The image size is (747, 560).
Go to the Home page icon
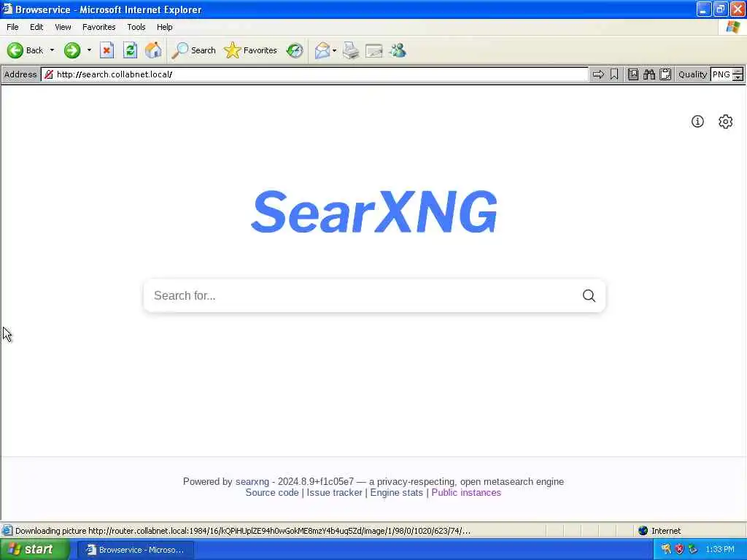[153, 50]
